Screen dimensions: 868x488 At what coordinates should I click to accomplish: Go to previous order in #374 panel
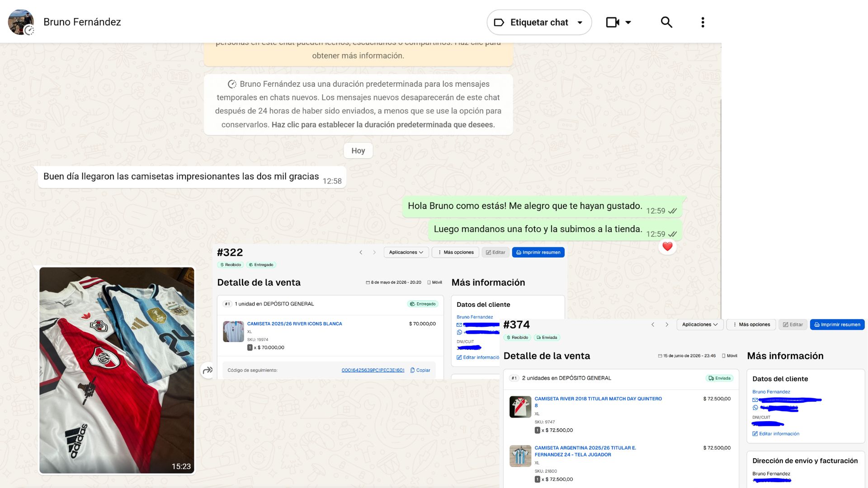pos(653,324)
